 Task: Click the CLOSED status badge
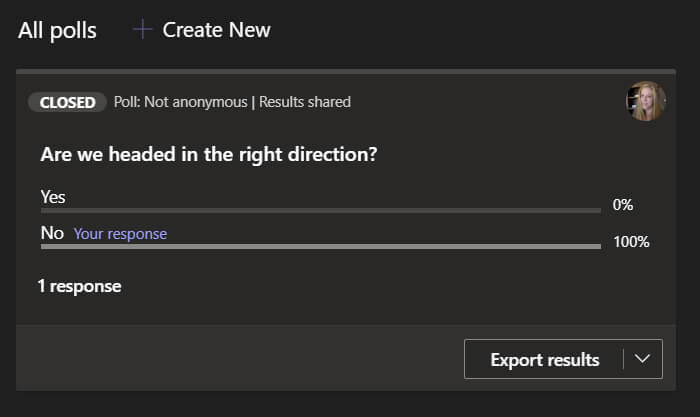point(68,102)
